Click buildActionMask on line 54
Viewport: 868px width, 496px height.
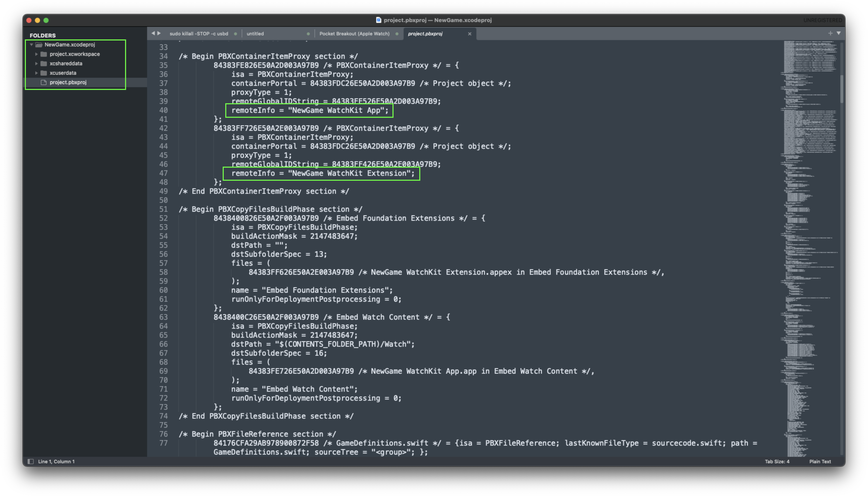tap(295, 236)
